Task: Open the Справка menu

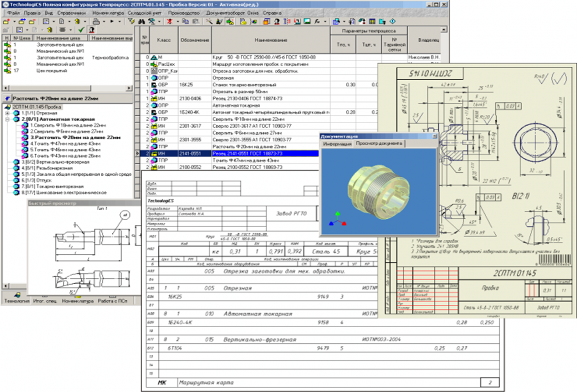Action: pyautogui.click(x=272, y=13)
